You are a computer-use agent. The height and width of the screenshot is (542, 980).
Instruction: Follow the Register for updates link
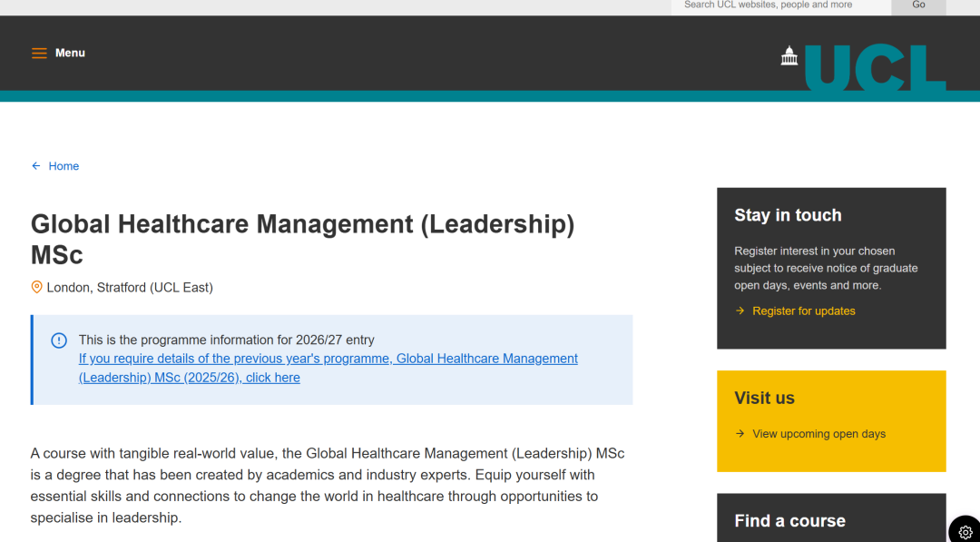[x=803, y=311]
